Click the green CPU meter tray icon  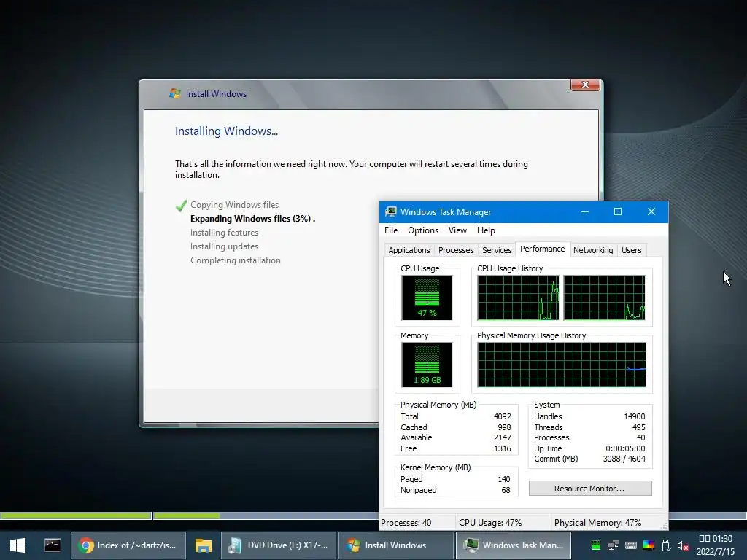(x=595, y=545)
